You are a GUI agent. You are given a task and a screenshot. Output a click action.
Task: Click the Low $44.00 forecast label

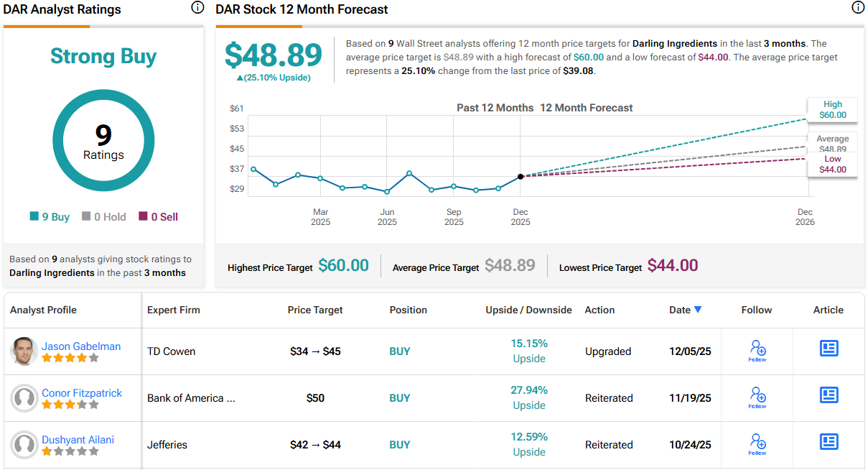pyautogui.click(x=832, y=165)
